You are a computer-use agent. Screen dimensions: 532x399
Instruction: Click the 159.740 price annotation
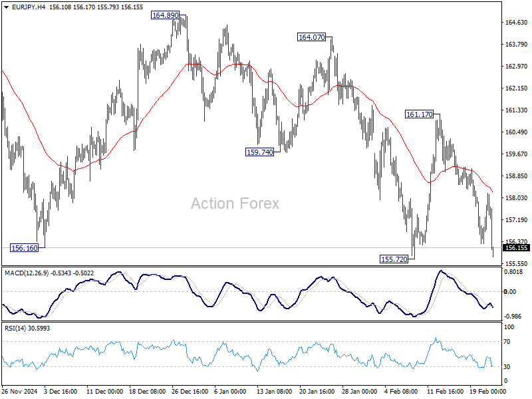(259, 151)
